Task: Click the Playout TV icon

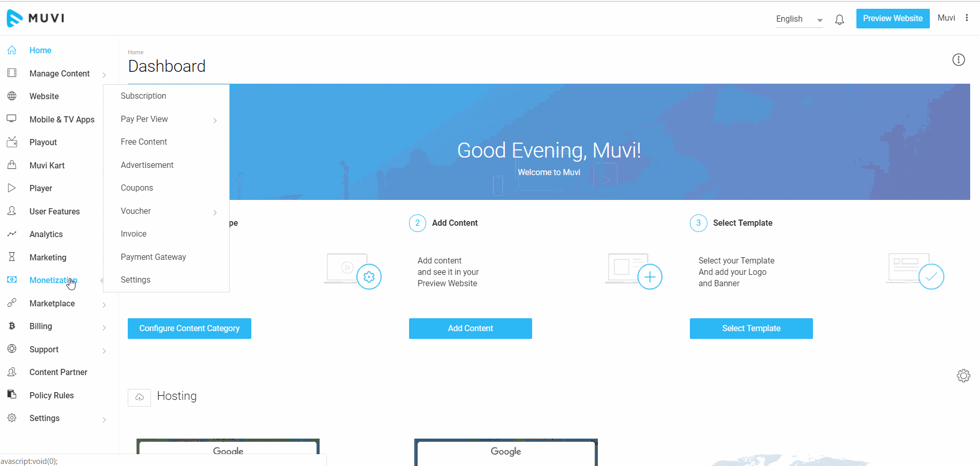Action: pos(12,142)
